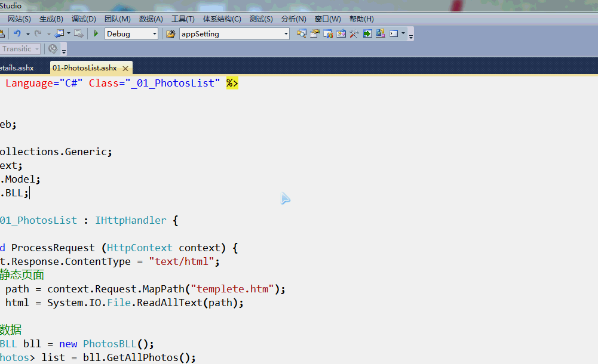Screen dimensions: 598x364
Task: Open the 调试(D) menu
Action: click(x=84, y=18)
